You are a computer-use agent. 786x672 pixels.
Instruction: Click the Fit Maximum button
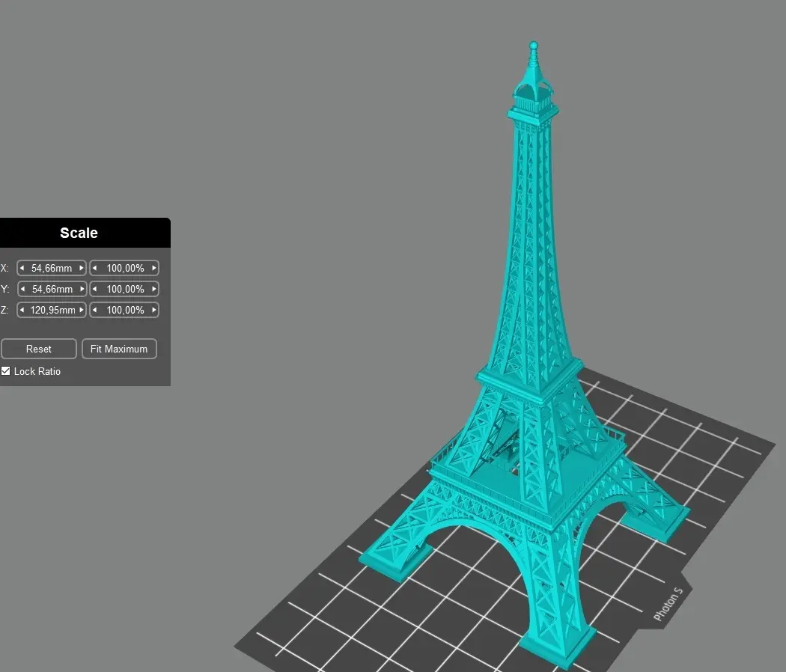point(119,349)
